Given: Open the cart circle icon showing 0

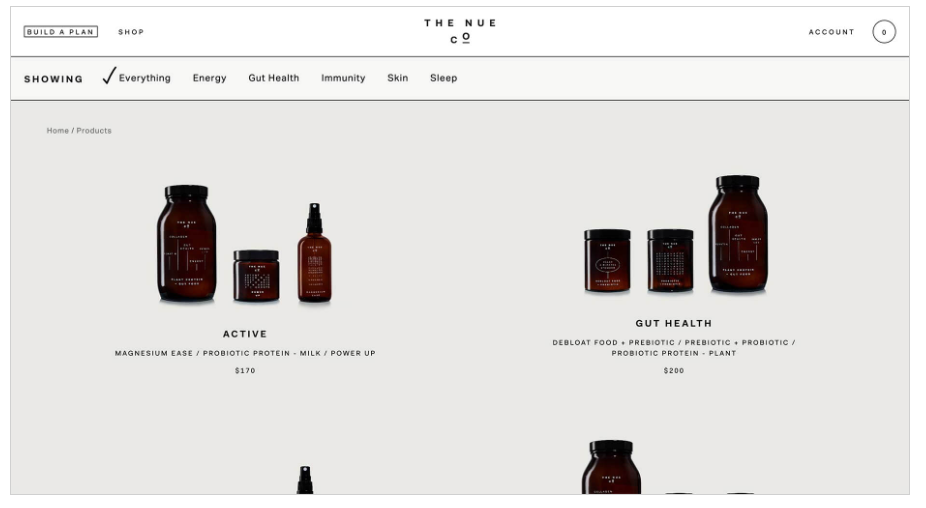Looking at the screenshot, I should tap(883, 32).
